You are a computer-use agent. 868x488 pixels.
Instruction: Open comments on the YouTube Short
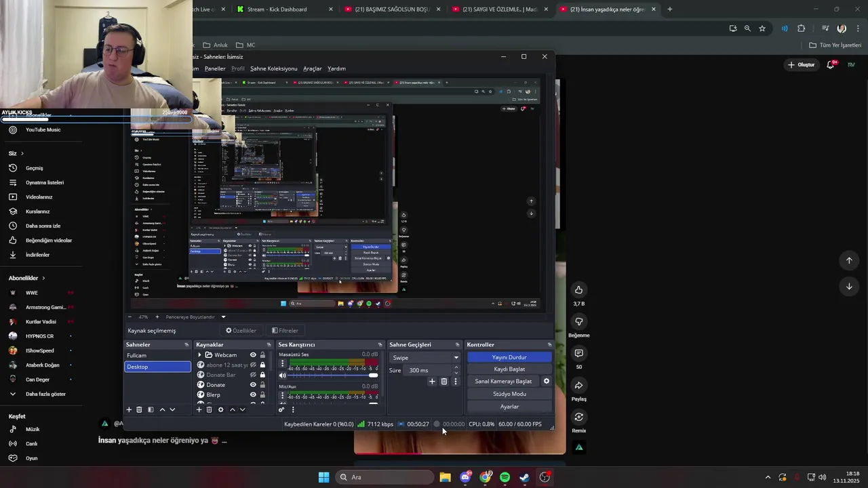(578, 353)
